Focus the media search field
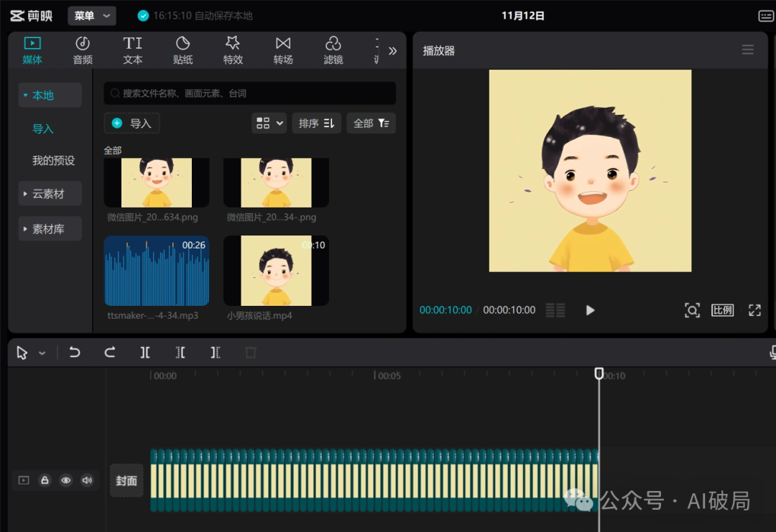The height and width of the screenshot is (532, 776). tap(249, 93)
